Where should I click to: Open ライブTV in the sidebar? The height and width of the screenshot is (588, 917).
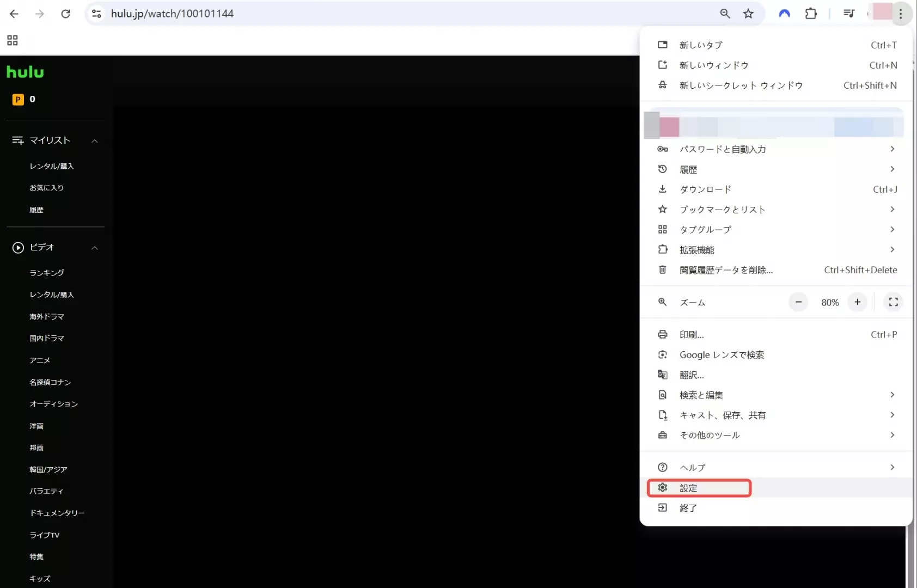pos(45,535)
